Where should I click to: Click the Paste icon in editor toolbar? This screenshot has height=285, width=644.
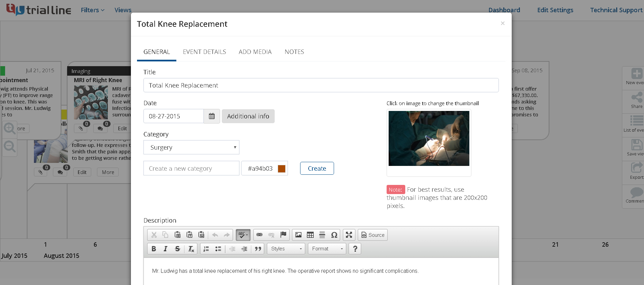[x=177, y=235]
